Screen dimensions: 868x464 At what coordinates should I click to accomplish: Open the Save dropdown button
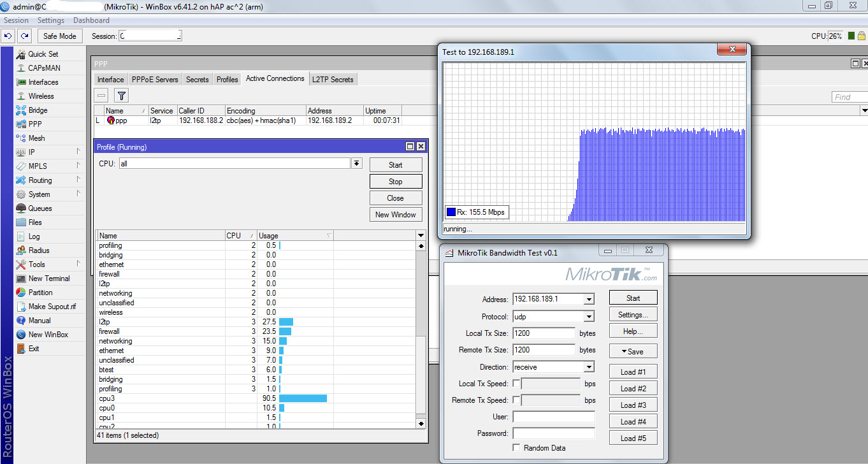[x=633, y=351]
